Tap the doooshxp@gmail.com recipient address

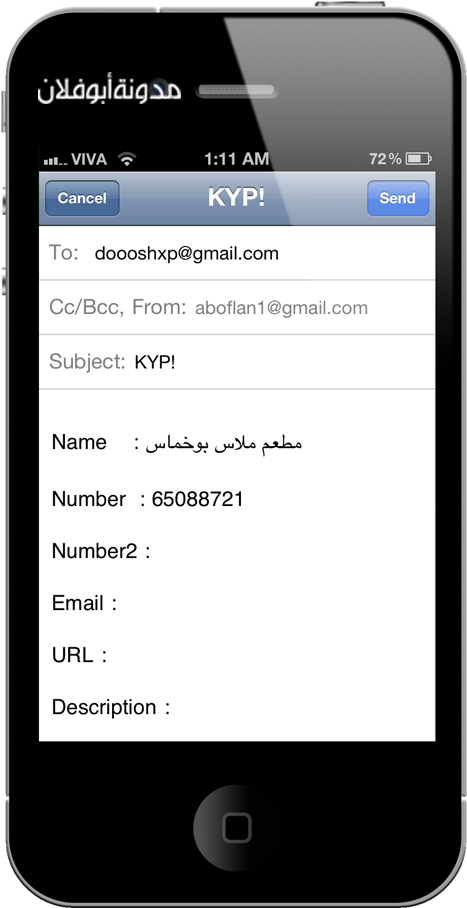pos(187,254)
